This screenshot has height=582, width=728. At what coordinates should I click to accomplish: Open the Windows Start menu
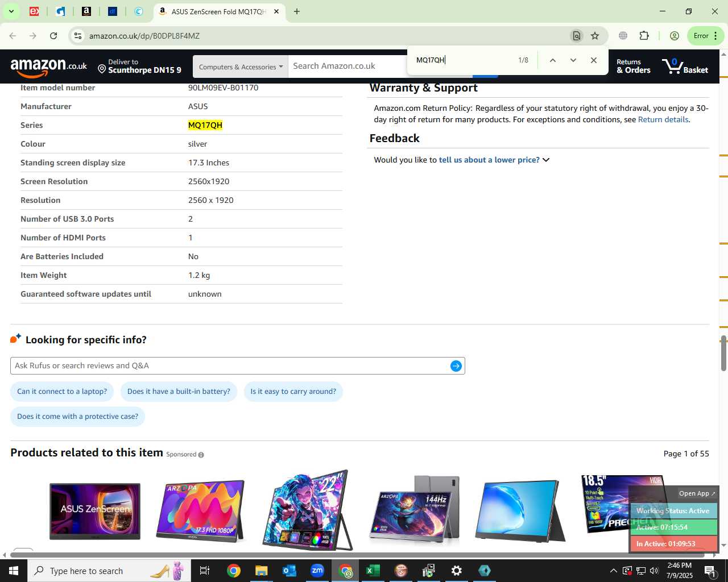[14, 571]
